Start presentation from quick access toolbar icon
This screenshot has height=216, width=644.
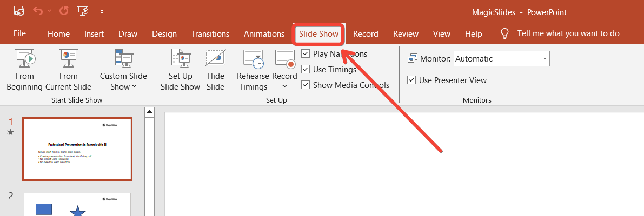[x=83, y=11]
